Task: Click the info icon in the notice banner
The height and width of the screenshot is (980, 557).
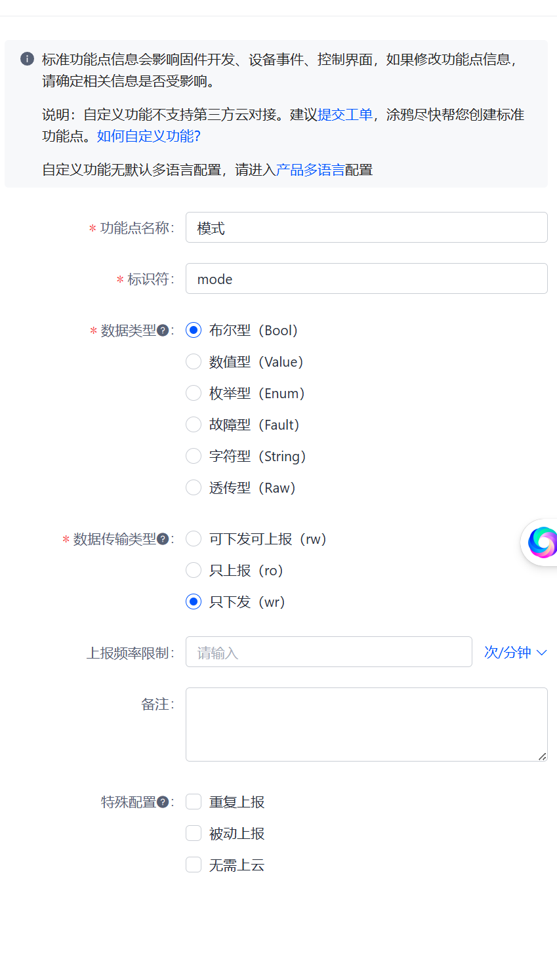Action: 27,59
